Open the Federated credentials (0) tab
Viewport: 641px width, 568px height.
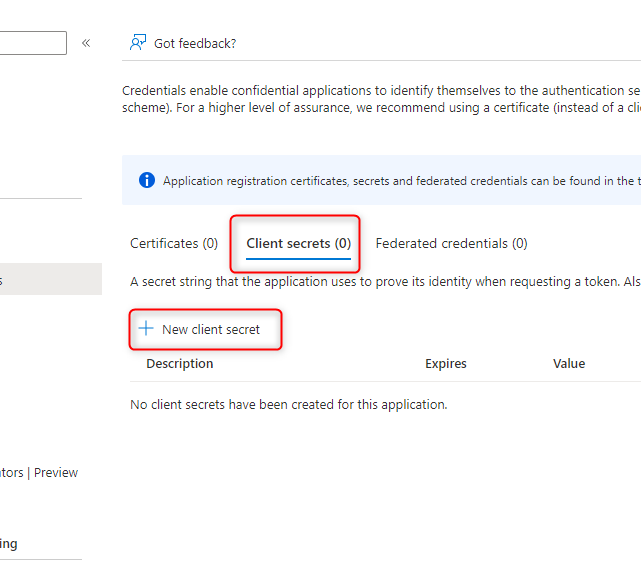[451, 243]
